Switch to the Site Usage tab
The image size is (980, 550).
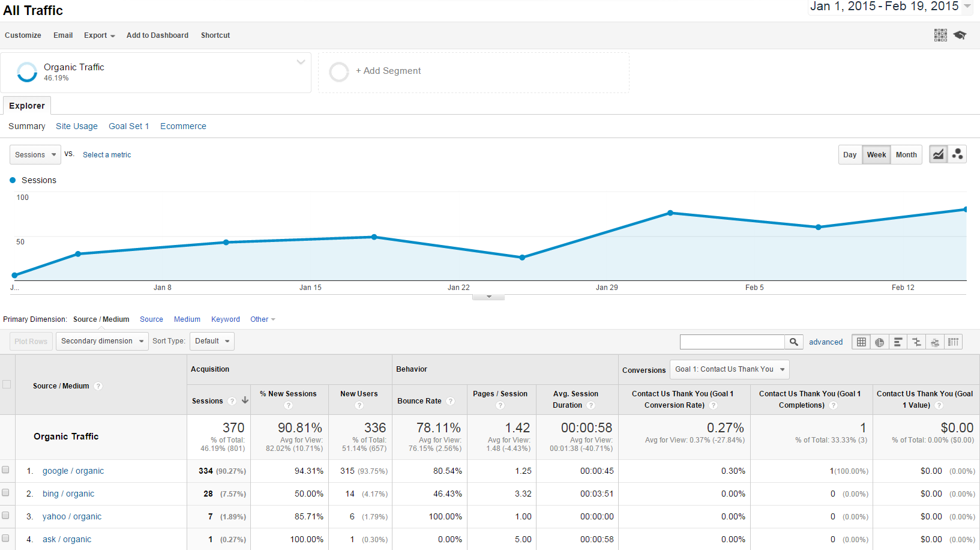(77, 126)
